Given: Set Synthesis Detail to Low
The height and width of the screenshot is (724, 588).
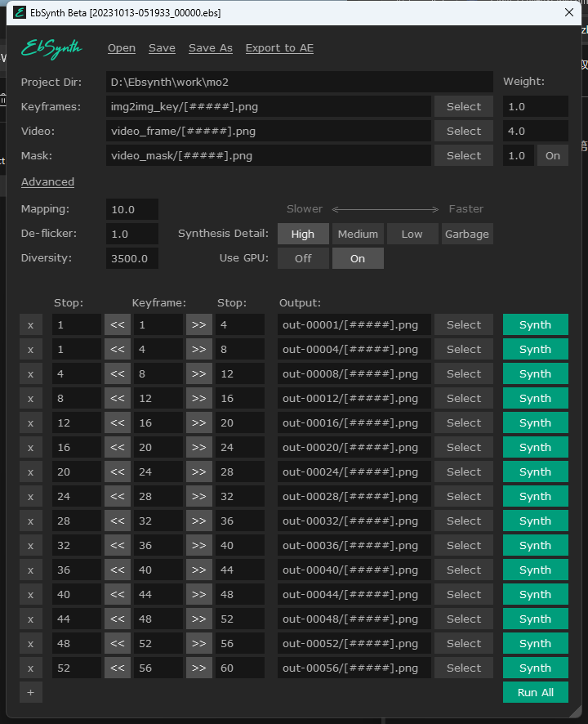Looking at the screenshot, I should pyautogui.click(x=412, y=234).
